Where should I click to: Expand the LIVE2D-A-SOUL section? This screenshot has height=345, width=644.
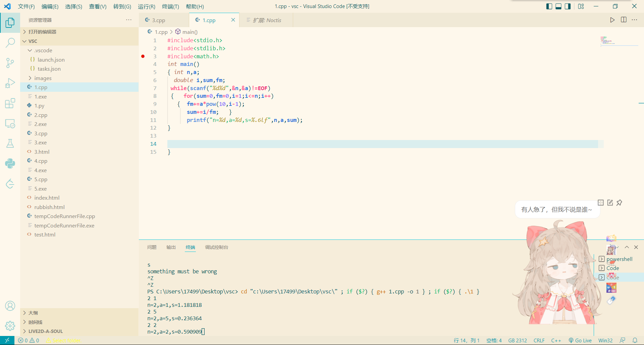45,331
